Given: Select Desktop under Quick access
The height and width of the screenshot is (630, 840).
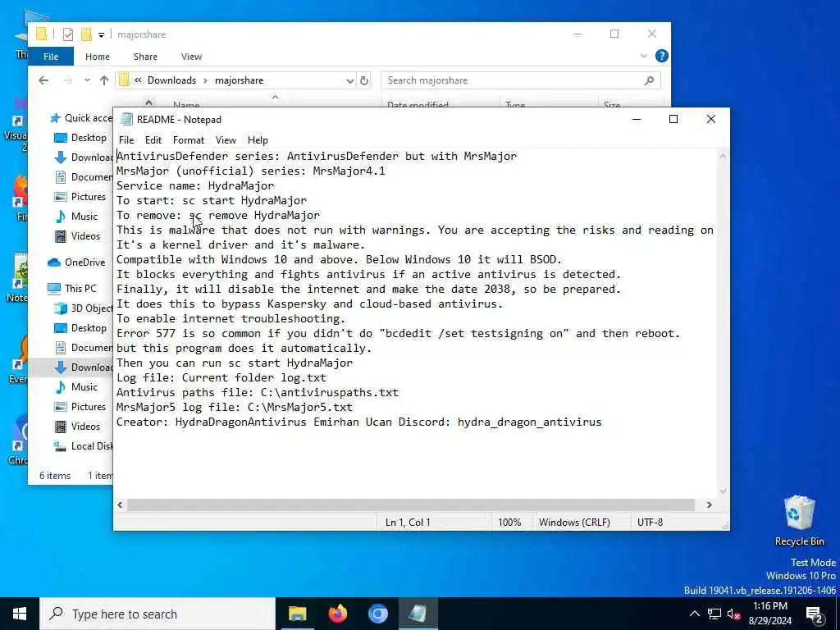Looking at the screenshot, I should click(x=80, y=138).
